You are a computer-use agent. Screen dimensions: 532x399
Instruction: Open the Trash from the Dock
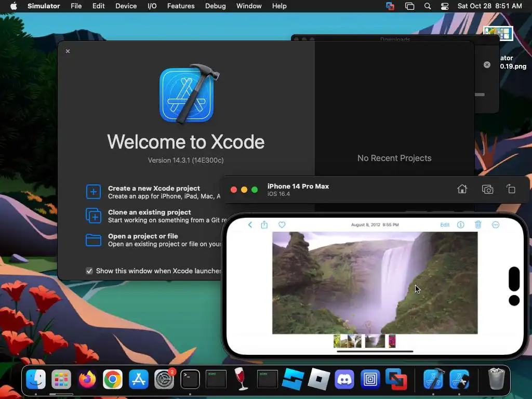click(x=496, y=379)
